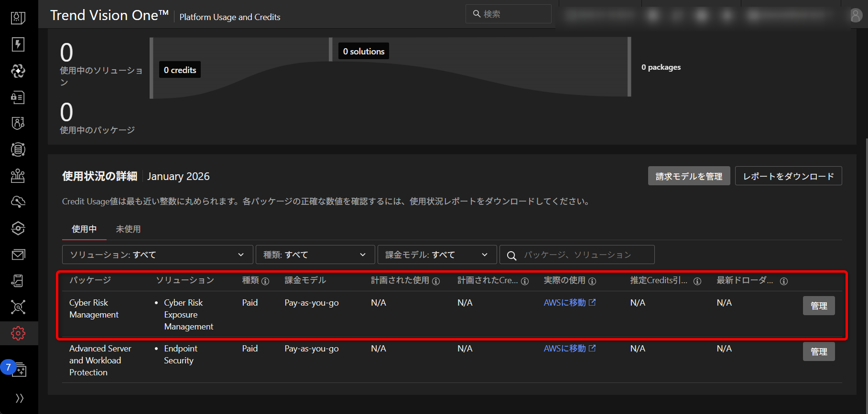
Task: Focus the top 検索 search field
Action: pyautogui.click(x=509, y=14)
